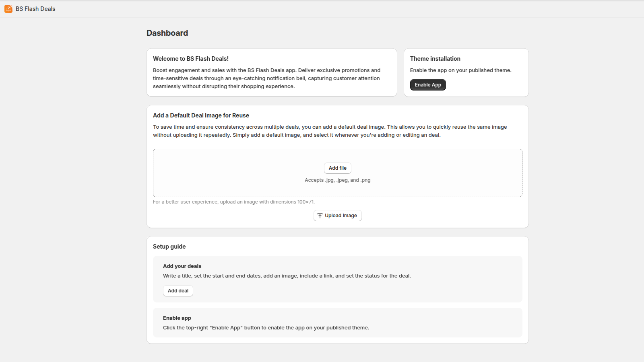This screenshot has height=362, width=644.
Task: Click the Add a Default Deal Image heading
Action: [200, 115]
